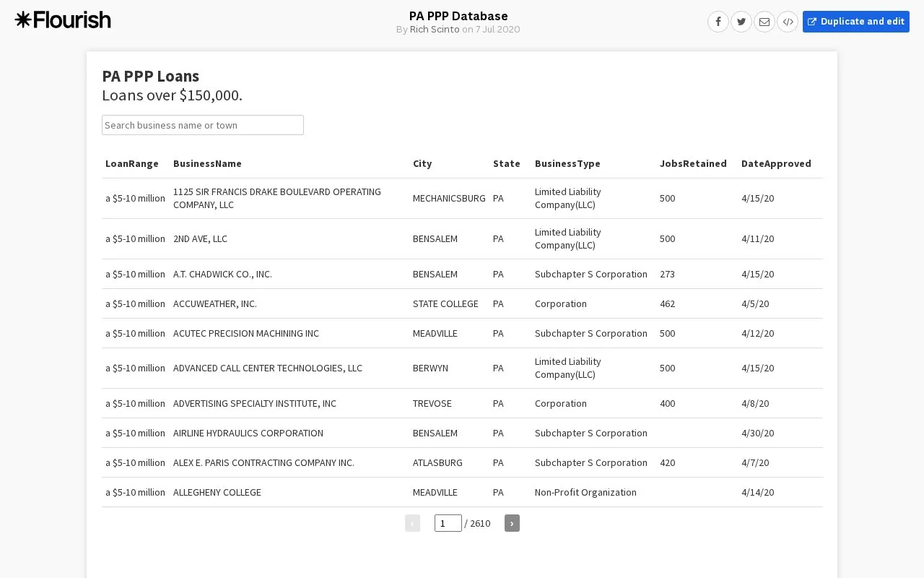
Task: Click BERWYN city cell
Action: pyautogui.click(x=430, y=368)
